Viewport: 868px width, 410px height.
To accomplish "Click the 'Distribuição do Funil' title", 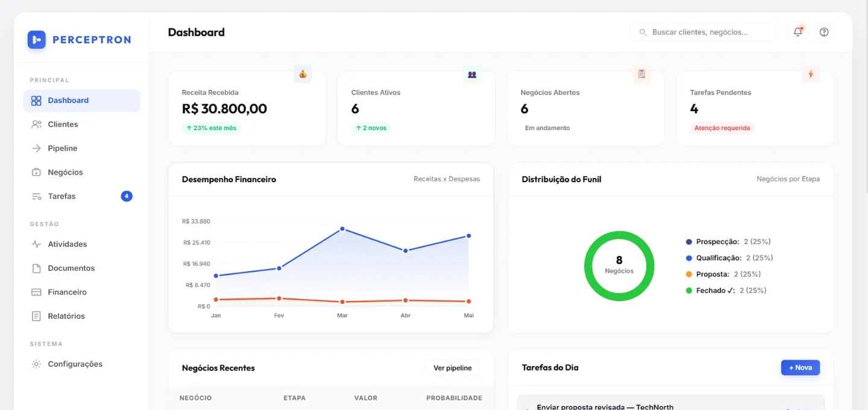I will [x=561, y=179].
